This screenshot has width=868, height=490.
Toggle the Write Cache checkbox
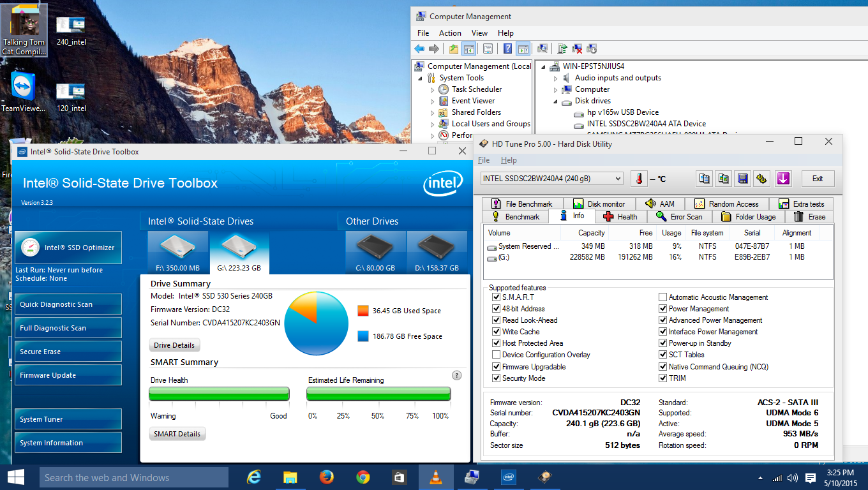497,332
